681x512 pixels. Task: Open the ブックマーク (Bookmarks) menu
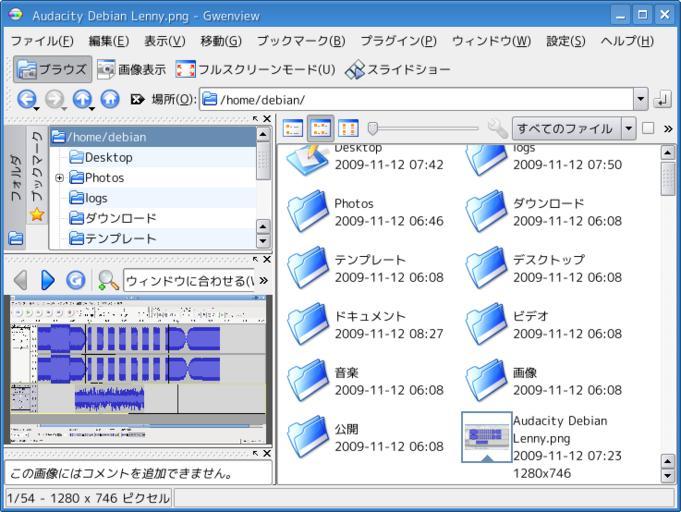(x=300, y=40)
